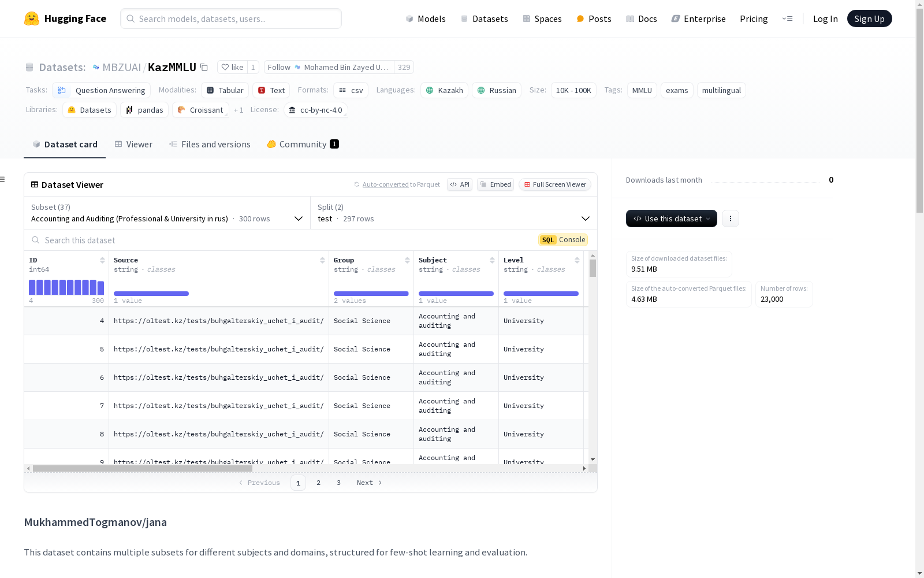Screen dimensions: 924x578
Task: Click the table horizontal scrollbar
Action: click(143, 468)
